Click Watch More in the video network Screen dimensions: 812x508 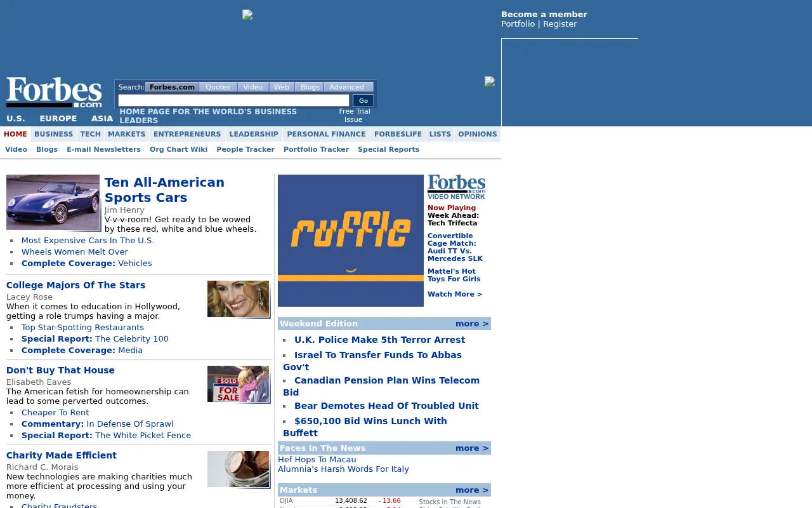(455, 294)
